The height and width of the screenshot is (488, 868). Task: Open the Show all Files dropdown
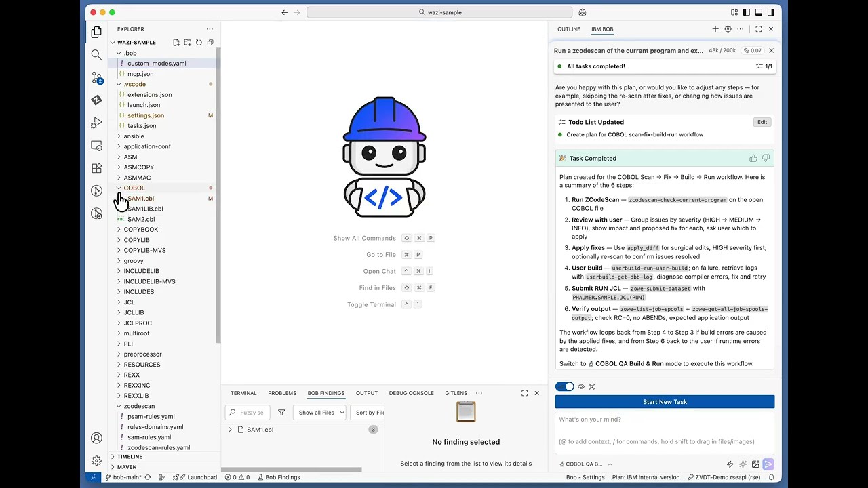click(319, 412)
